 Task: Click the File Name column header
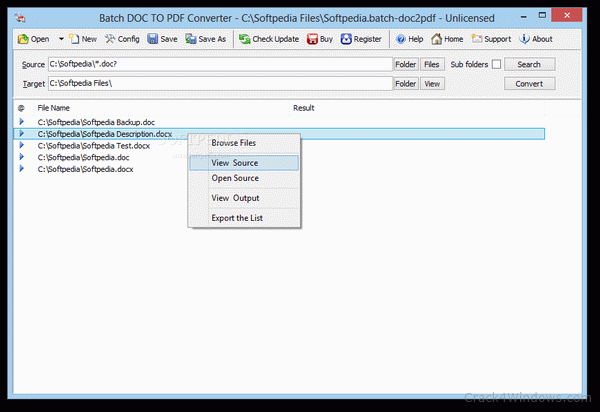click(54, 107)
